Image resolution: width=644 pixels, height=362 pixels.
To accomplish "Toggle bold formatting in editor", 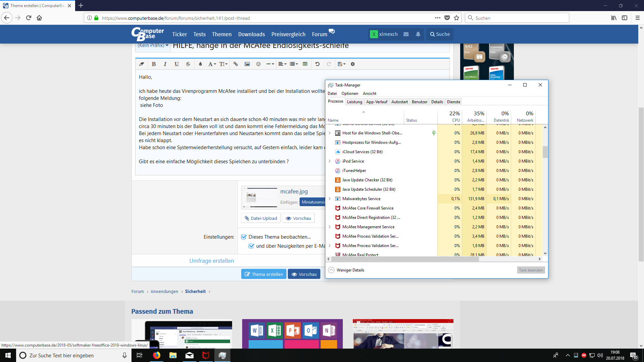I will click(154, 64).
